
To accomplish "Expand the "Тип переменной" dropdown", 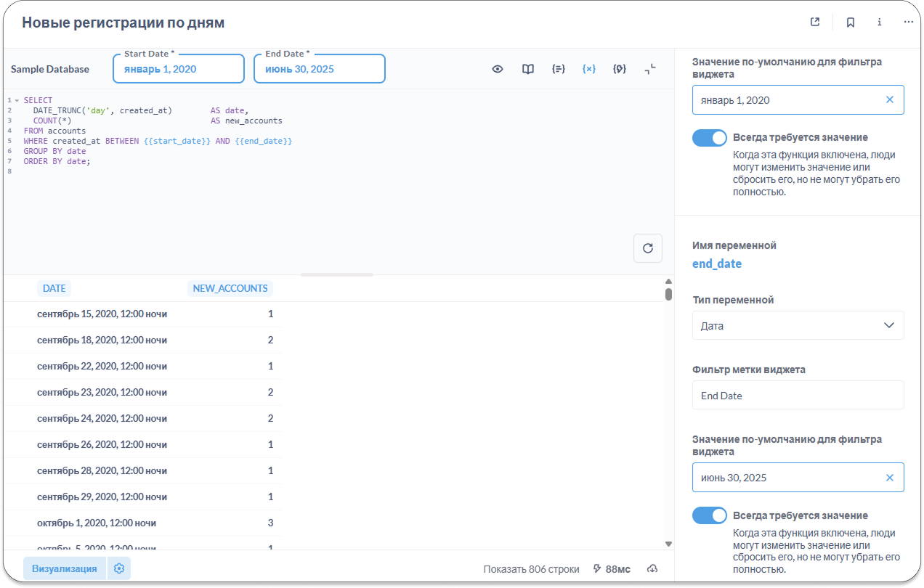I will pos(798,325).
